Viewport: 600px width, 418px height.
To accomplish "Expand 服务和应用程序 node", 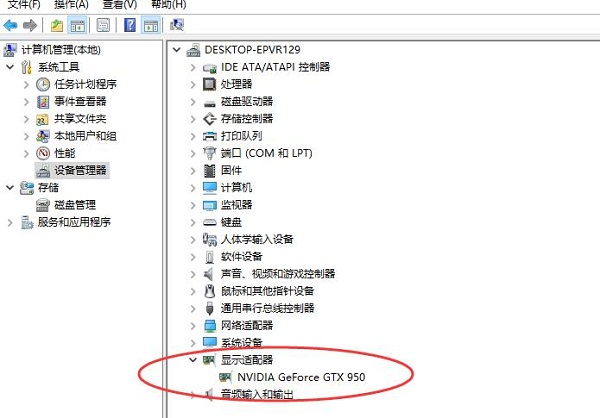I will (11, 222).
